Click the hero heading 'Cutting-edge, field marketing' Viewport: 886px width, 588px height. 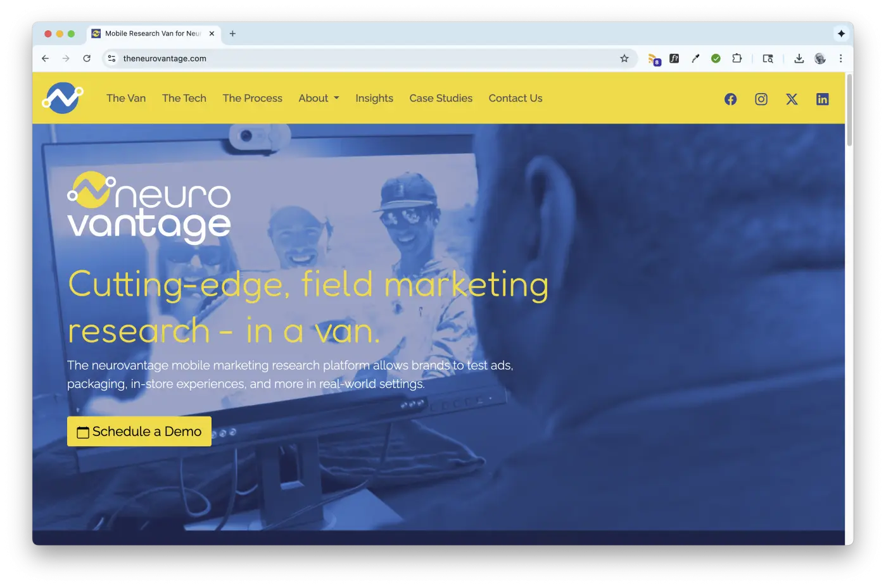[x=308, y=284]
